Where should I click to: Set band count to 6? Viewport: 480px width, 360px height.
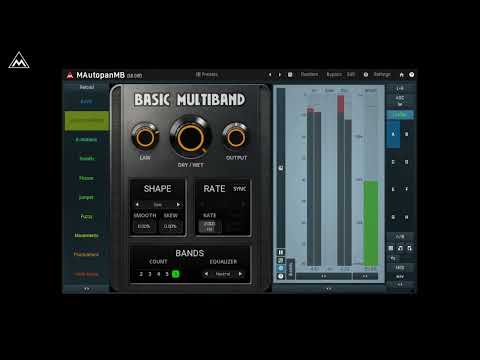pyautogui.click(x=176, y=274)
